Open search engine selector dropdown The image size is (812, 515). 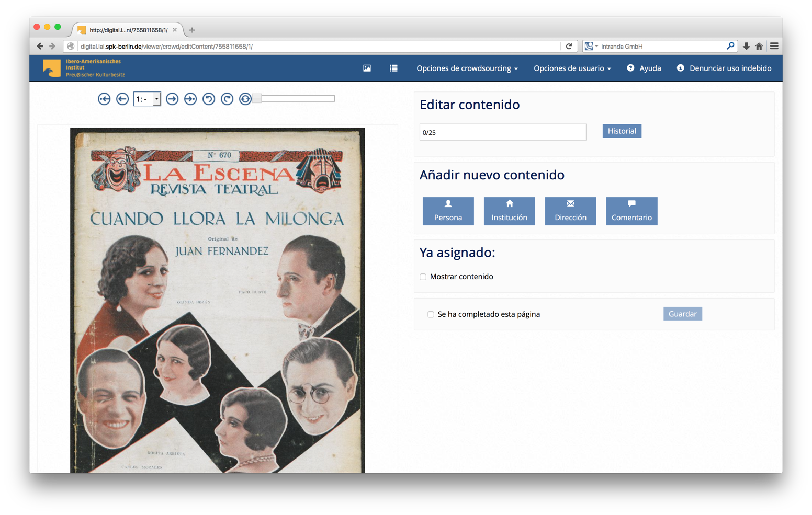(591, 46)
